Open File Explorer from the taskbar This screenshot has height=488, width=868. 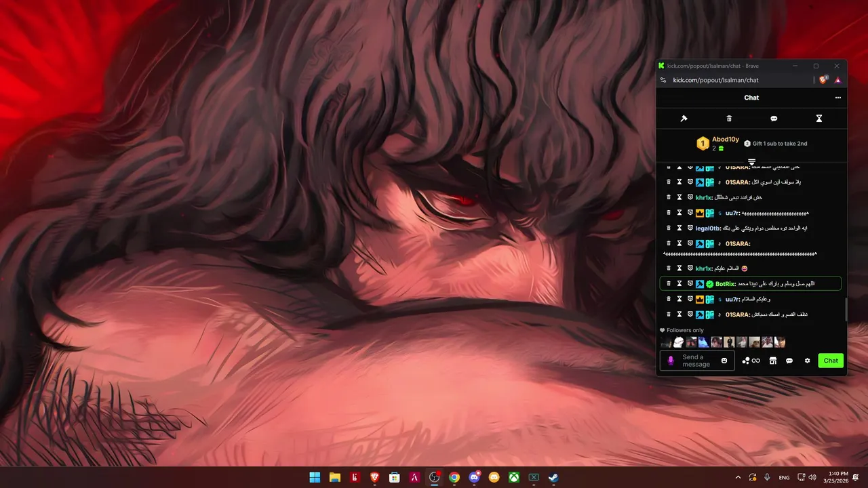(334, 477)
